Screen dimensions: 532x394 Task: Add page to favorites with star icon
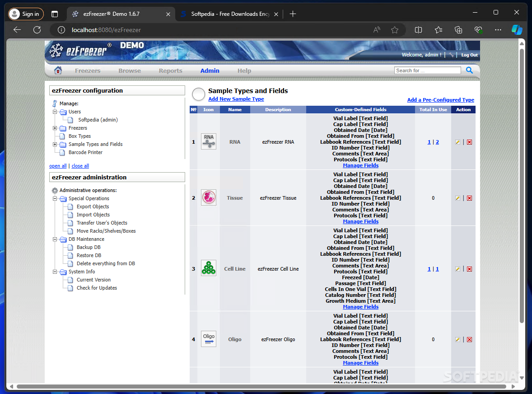[395, 30]
